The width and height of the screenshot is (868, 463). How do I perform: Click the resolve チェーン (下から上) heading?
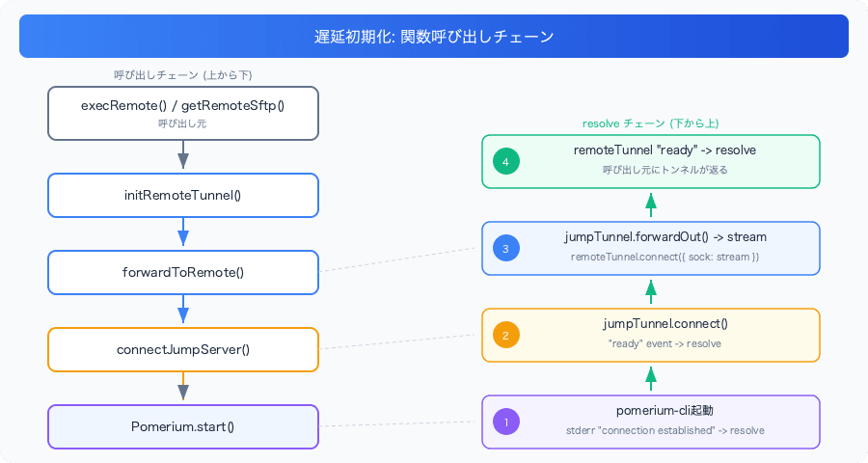click(650, 123)
